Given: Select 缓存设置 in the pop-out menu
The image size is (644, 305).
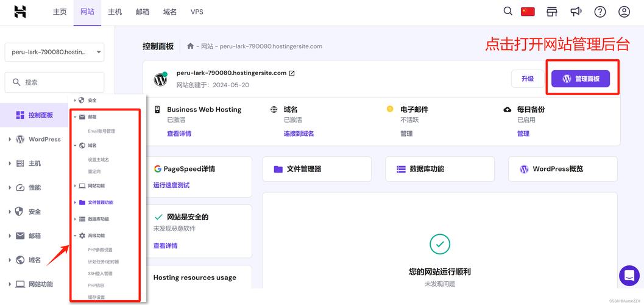Looking at the screenshot, I should 96,297.
